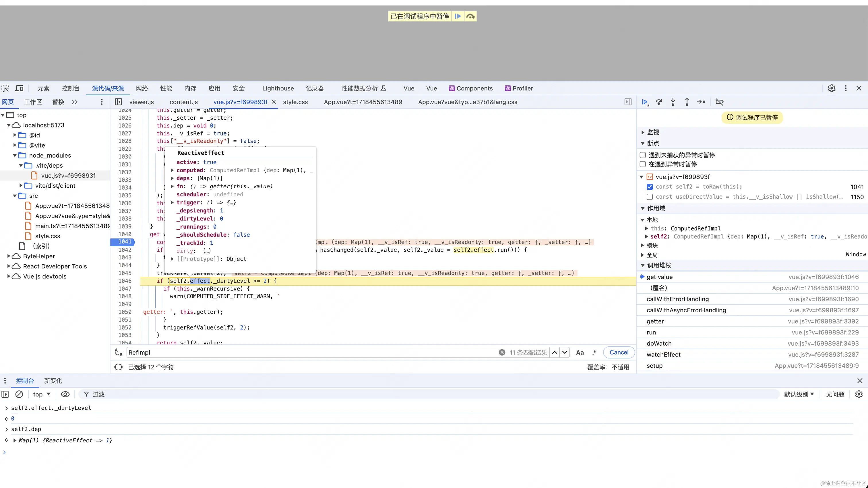Resume script execution in debugger toolbar
Image resolution: width=868 pixels, height=488 pixels.
coord(645,102)
